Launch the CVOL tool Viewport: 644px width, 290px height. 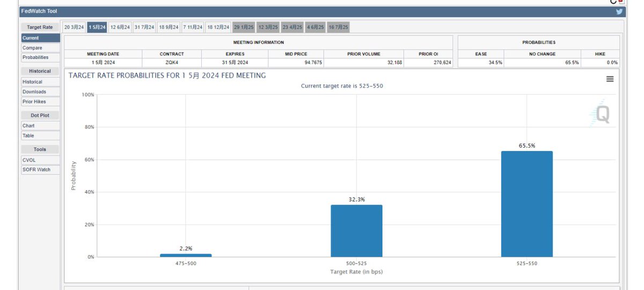(x=40, y=160)
